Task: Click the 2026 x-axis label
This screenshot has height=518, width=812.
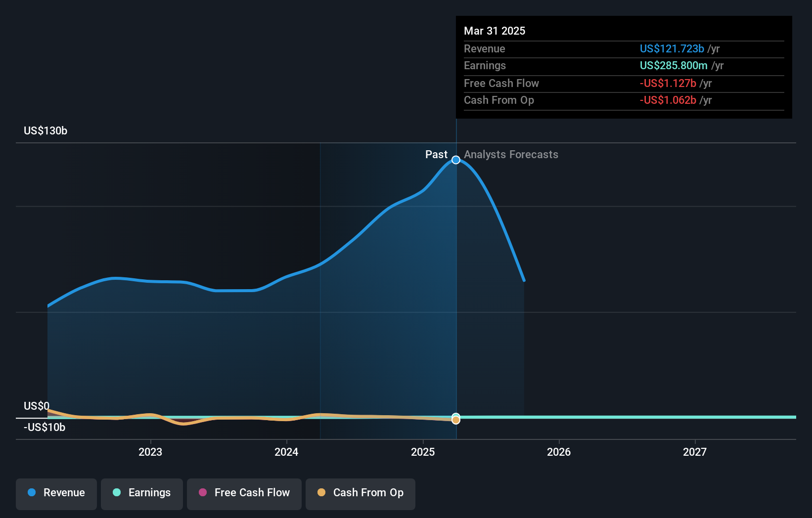Action: [559, 452]
